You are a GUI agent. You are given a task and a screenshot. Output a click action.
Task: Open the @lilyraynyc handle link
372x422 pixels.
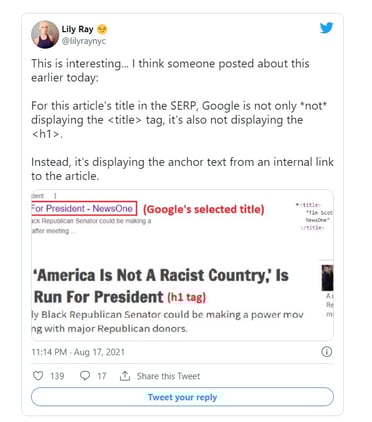point(84,41)
